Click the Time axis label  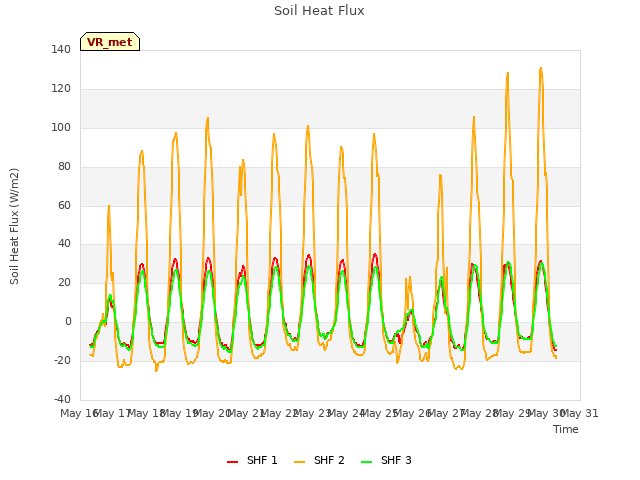coord(566,429)
